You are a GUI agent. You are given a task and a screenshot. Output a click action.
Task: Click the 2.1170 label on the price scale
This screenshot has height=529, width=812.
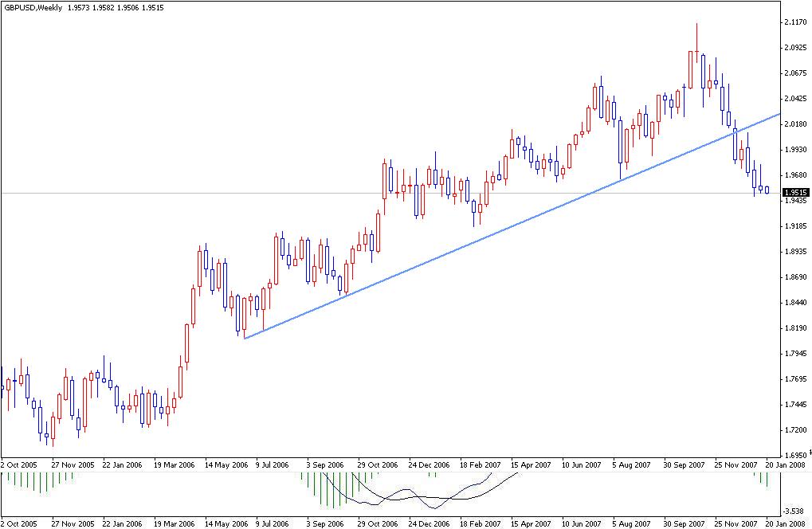coord(794,23)
